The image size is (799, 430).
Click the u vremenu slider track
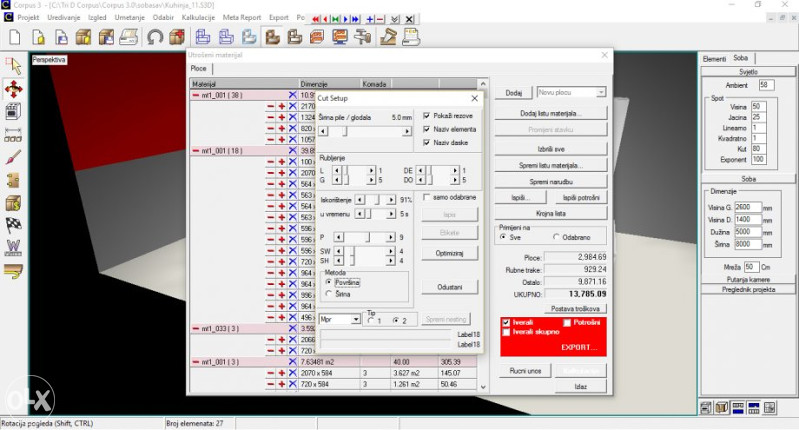[x=376, y=214]
